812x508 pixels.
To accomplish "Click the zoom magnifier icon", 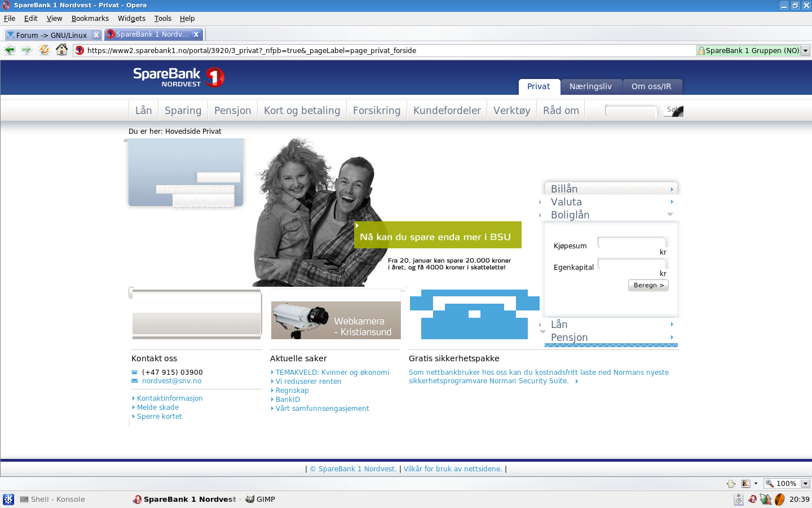I will (770, 484).
